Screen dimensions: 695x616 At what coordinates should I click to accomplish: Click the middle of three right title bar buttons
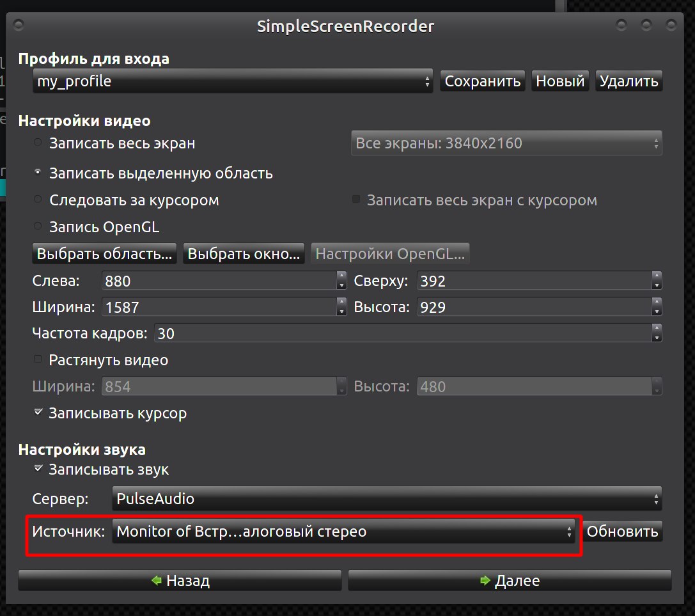pyautogui.click(x=646, y=24)
